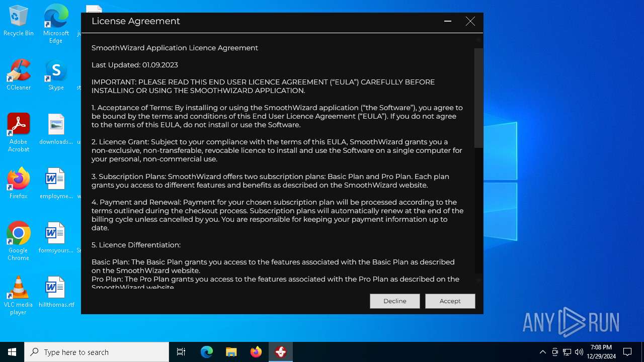Select the Firefox desktop shortcut
The width and height of the screenshot is (644, 362).
point(19,184)
